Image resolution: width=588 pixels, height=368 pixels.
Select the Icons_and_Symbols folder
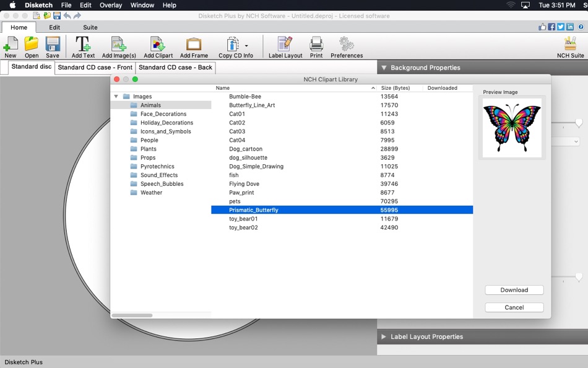pos(165,131)
